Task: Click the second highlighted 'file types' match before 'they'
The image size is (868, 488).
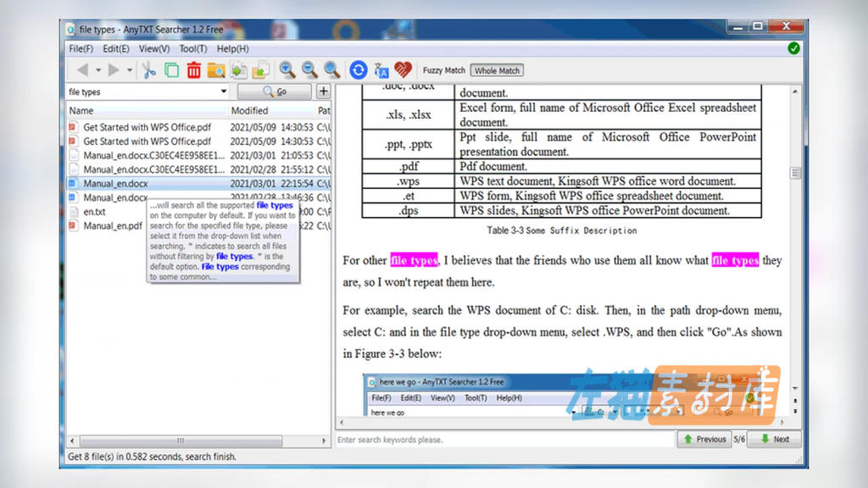Action: pyautogui.click(x=735, y=260)
